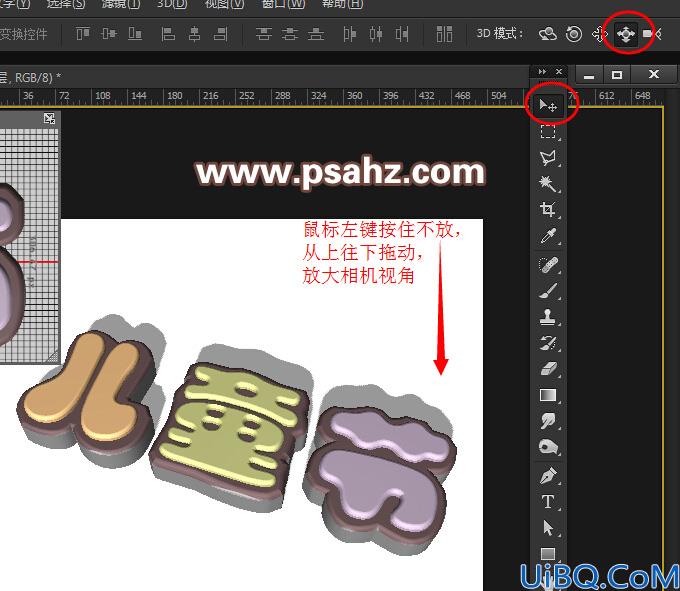This screenshot has height=591, width=680.
Task: Click Align vertical centers icon
Action: click(108, 33)
